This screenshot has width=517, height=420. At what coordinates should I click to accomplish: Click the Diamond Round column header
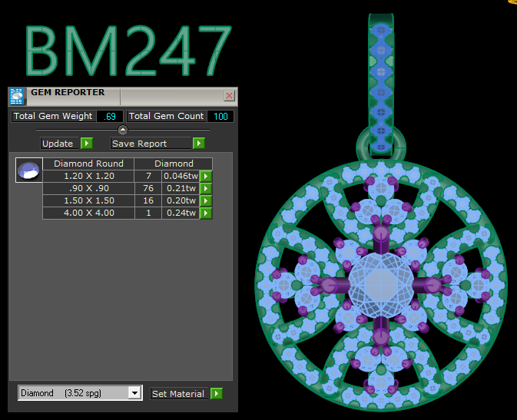88,164
